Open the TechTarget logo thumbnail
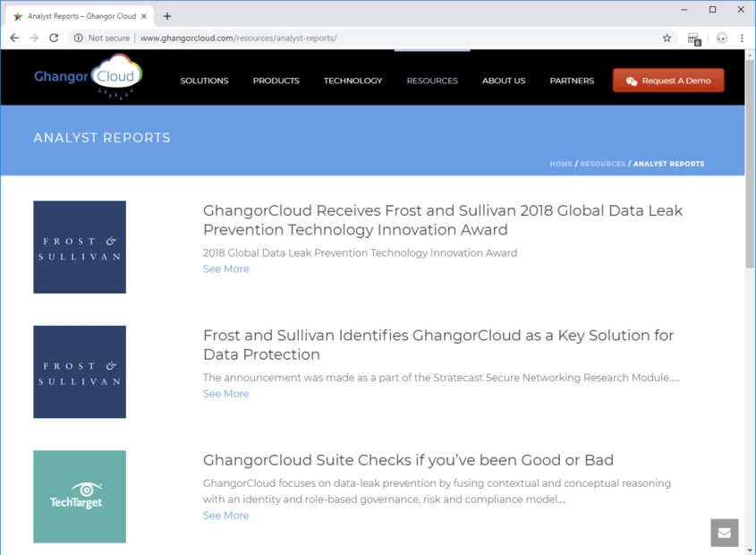This screenshot has width=756, height=555. 80,497
